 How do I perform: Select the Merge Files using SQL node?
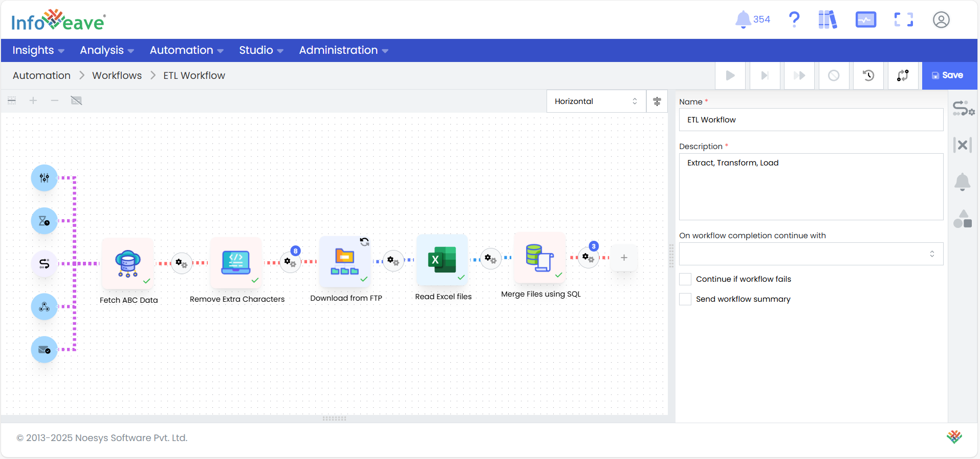[539, 258]
